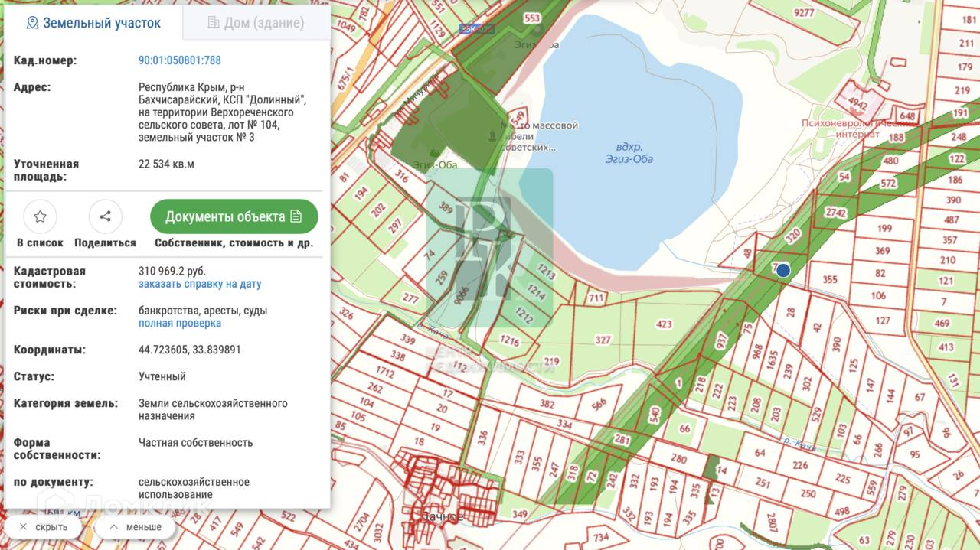Click map parcel number 199
980x550 pixels.
coord(884,228)
